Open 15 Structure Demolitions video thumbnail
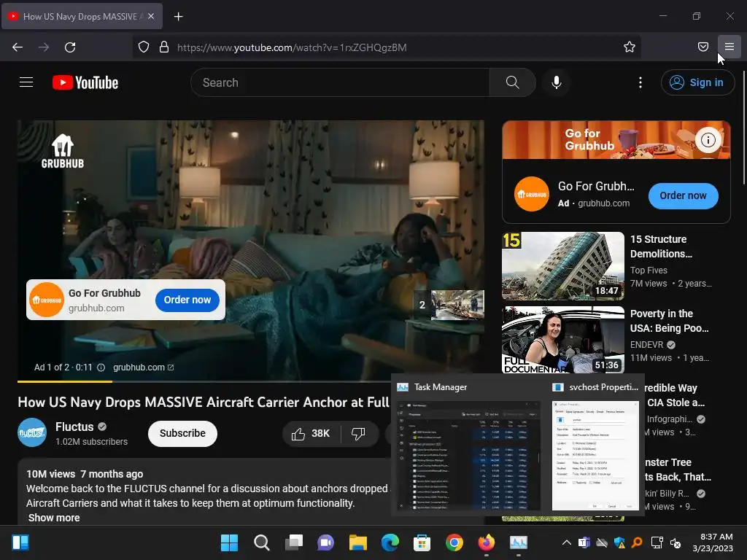 562,265
